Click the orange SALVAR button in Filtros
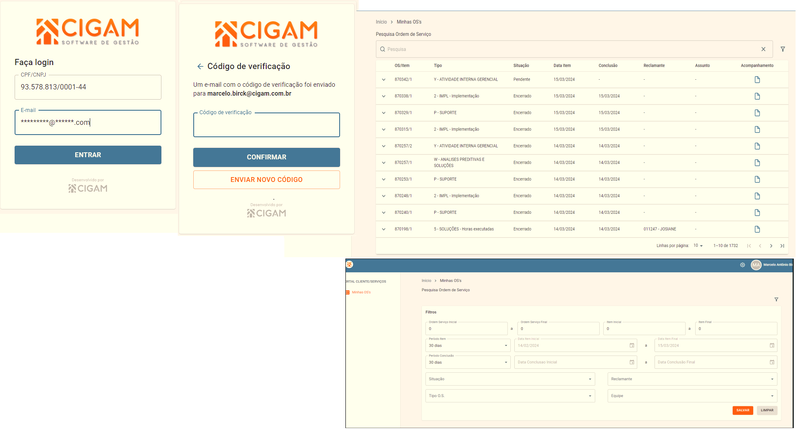Screen dimensions: 800x429 [743, 410]
